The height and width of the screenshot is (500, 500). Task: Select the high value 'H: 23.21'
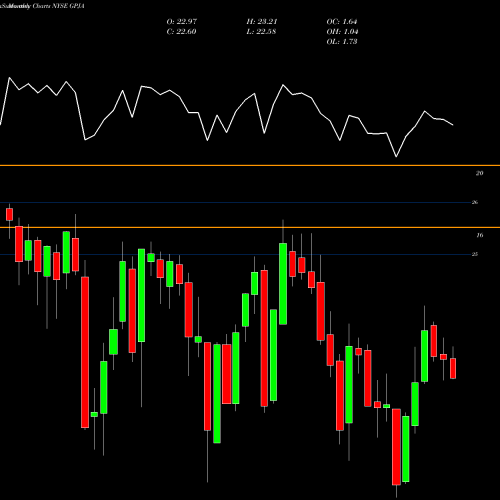point(262,22)
